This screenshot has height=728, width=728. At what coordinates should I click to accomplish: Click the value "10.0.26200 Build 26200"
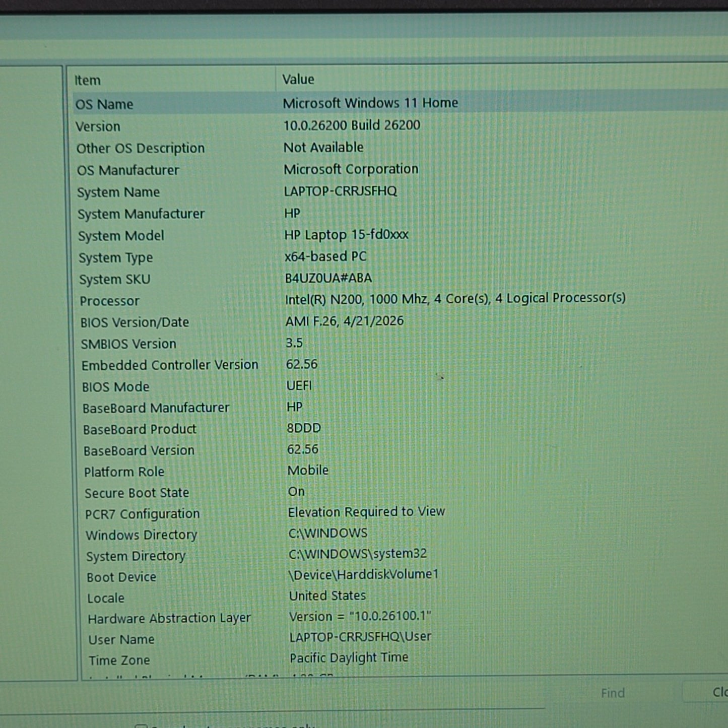click(x=352, y=125)
